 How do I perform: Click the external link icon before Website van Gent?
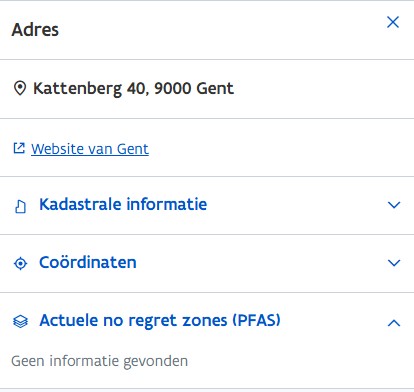tap(19, 148)
